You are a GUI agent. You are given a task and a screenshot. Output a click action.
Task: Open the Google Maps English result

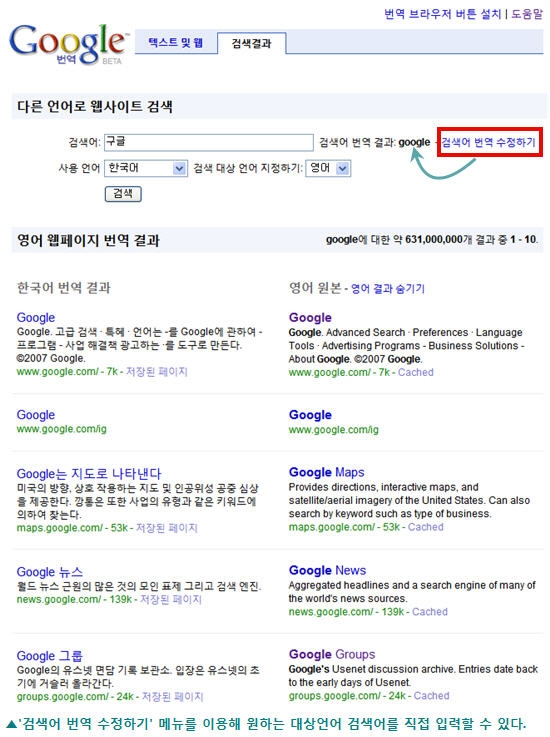click(x=327, y=472)
